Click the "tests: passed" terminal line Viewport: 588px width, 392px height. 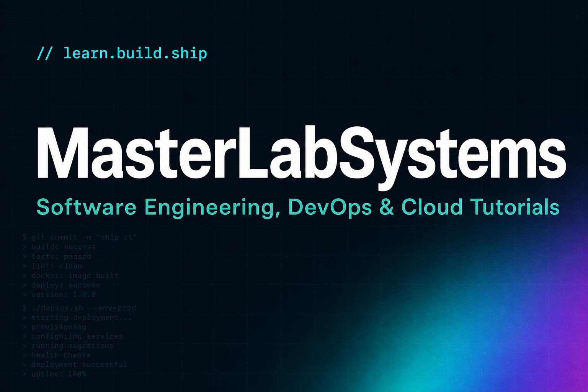point(57,256)
